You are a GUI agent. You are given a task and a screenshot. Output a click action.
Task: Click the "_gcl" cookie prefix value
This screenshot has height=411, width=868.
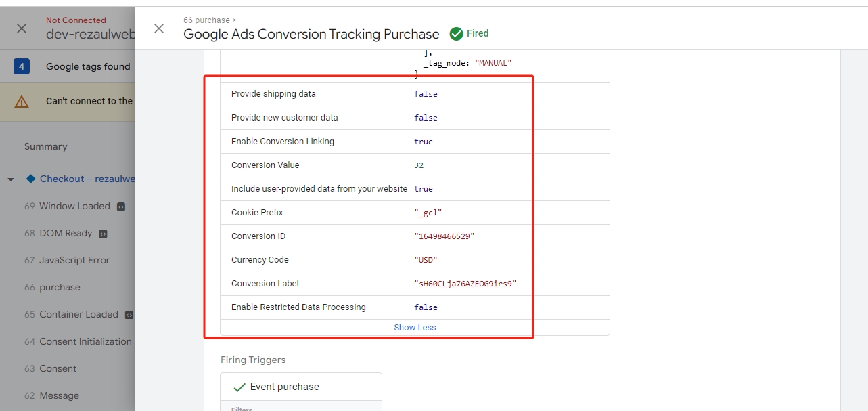[x=428, y=213]
